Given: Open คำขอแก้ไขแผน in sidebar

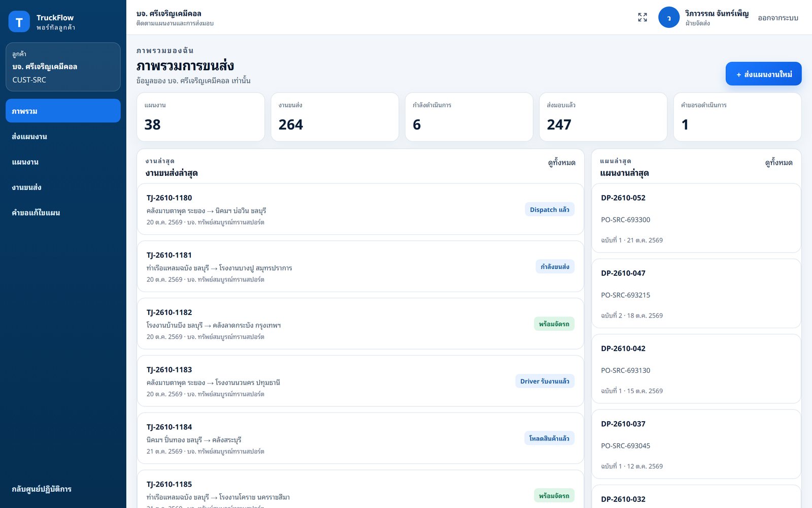Looking at the screenshot, I should [x=63, y=212].
